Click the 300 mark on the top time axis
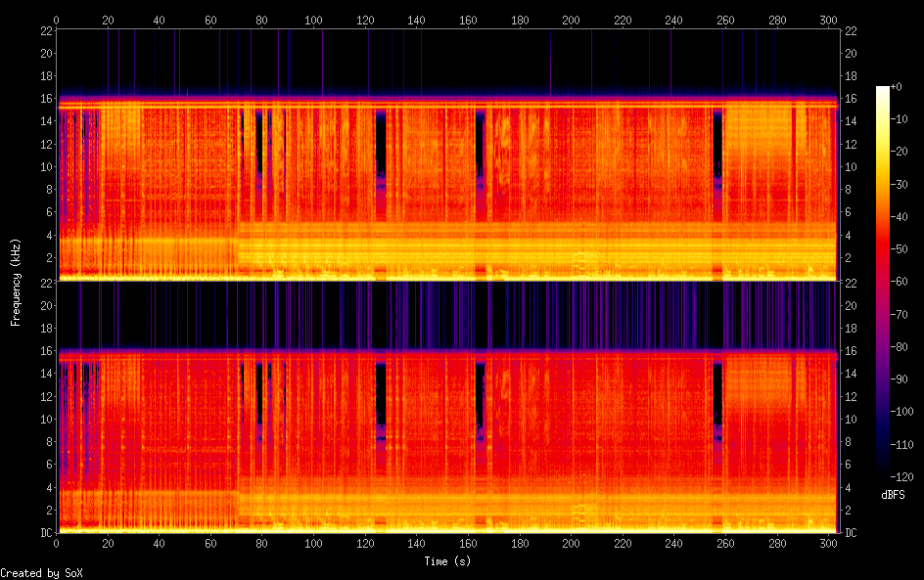 (829, 20)
